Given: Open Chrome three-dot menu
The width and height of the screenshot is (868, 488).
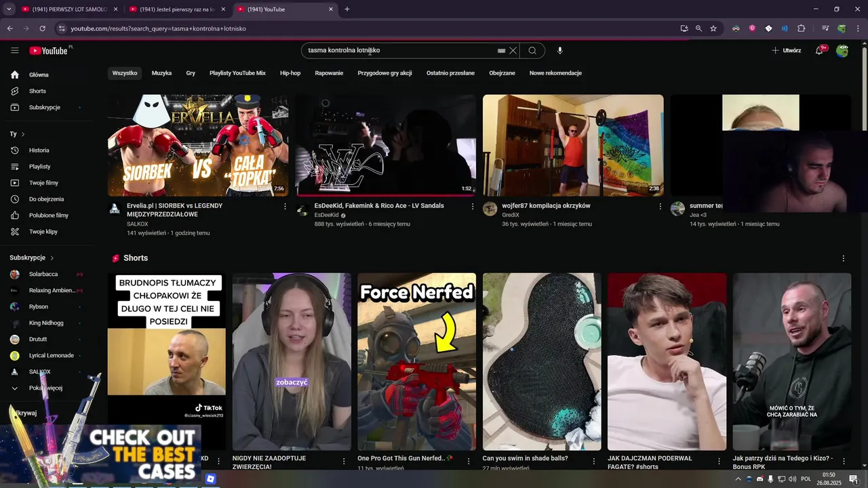Looking at the screenshot, I should (x=857, y=28).
